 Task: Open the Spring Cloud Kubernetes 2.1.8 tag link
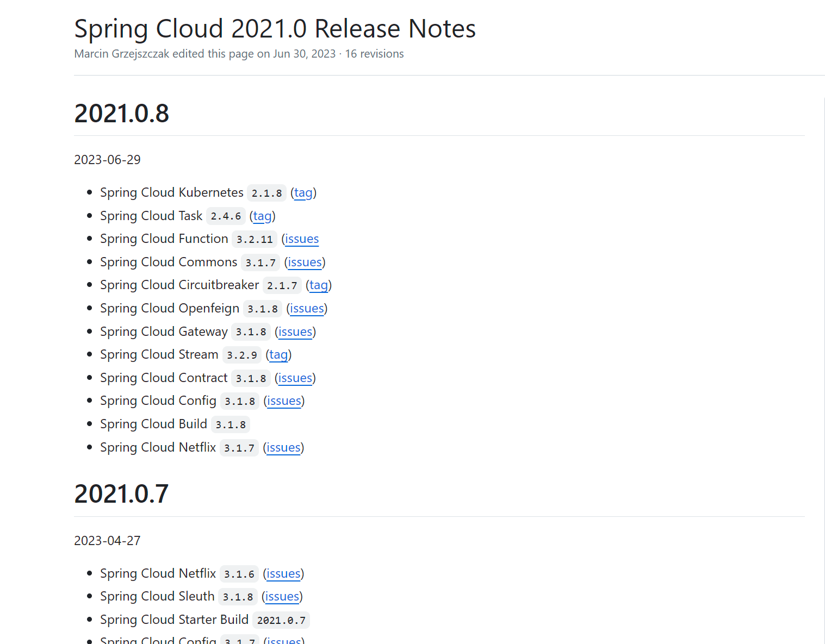click(x=303, y=193)
